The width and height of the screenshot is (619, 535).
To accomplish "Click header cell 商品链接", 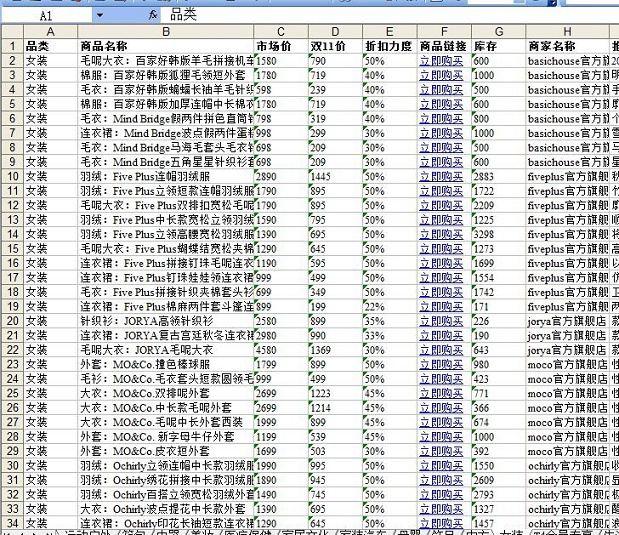I will (x=444, y=46).
